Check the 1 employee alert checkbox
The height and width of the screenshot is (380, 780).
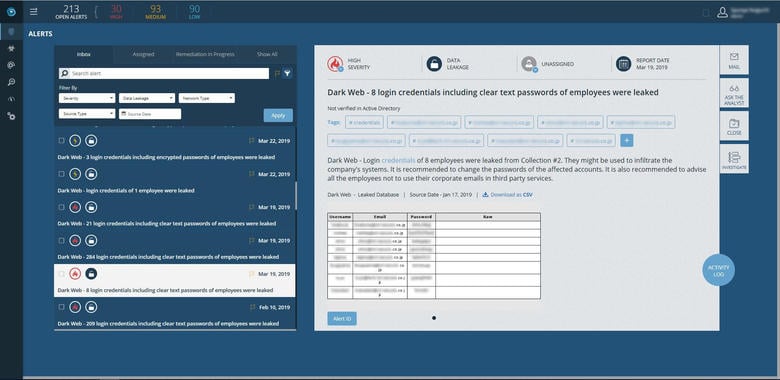click(x=61, y=174)
